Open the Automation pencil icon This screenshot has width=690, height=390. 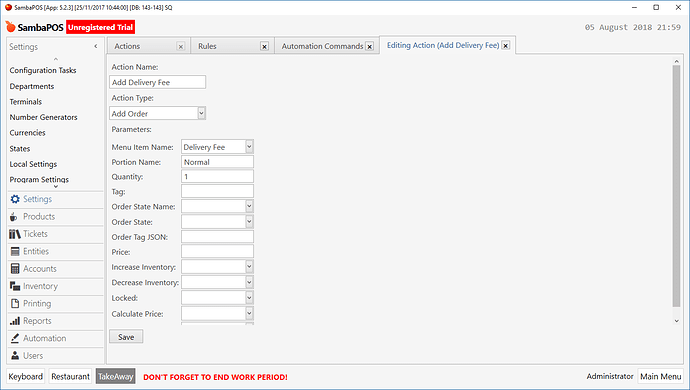coord(15,338)
